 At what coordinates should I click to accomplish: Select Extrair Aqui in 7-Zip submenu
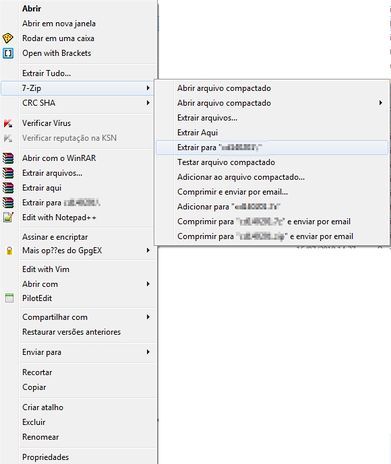pyautogui.click(x=197, y=133)
